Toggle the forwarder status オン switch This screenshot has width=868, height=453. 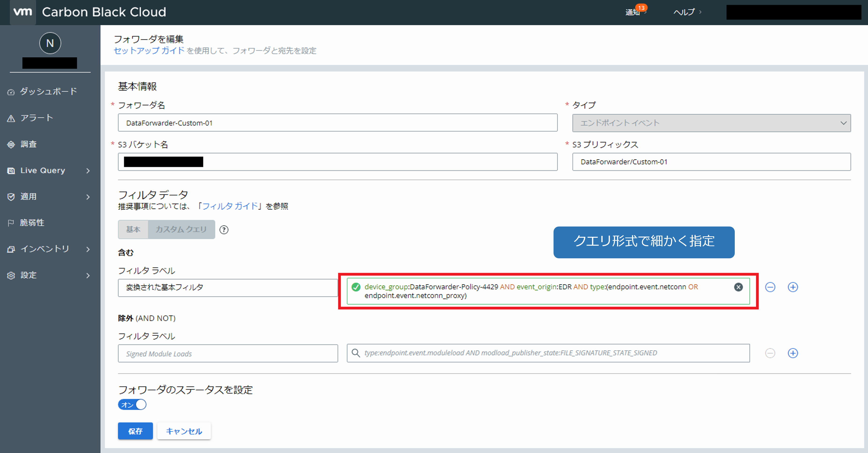coord(132,405)
